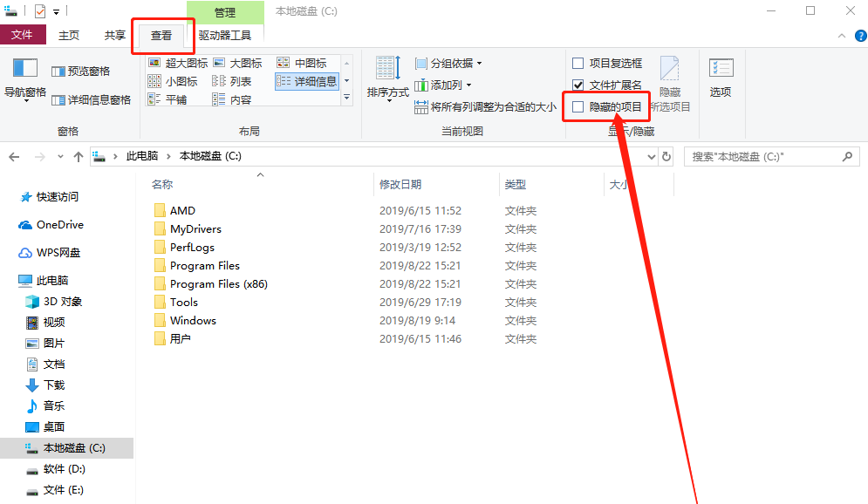This screenshot has height=504, width=868.
Task: Switch to the Home (主页) tab
Action: (69, 36)
